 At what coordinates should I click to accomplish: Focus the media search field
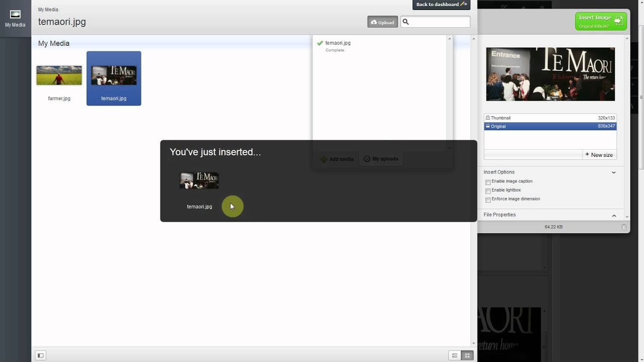coord(435,22)
